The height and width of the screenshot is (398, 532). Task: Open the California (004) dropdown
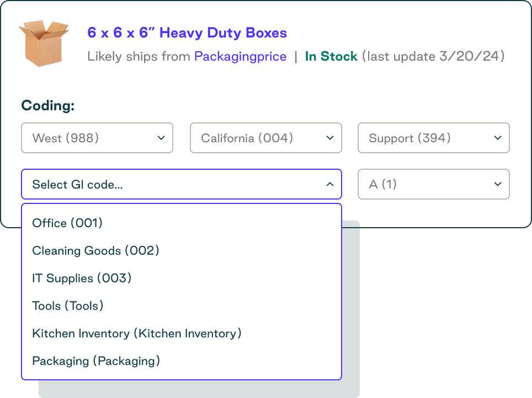coord(265,138)
